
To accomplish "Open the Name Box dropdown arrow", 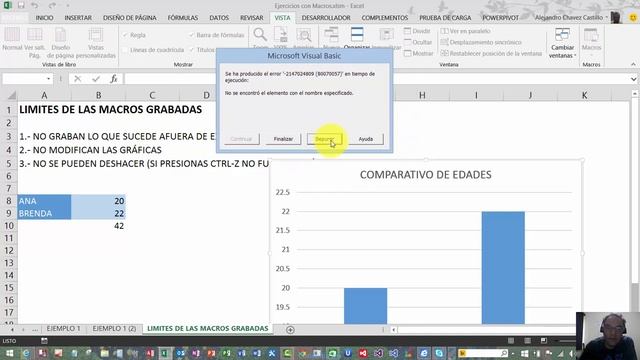I will pos(49,79).
